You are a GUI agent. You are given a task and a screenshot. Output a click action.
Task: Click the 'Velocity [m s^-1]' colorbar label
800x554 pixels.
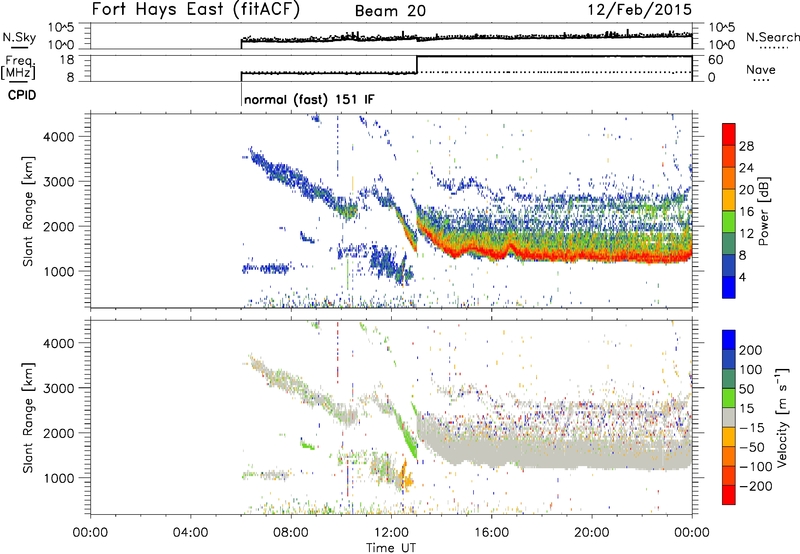point(782,417)
